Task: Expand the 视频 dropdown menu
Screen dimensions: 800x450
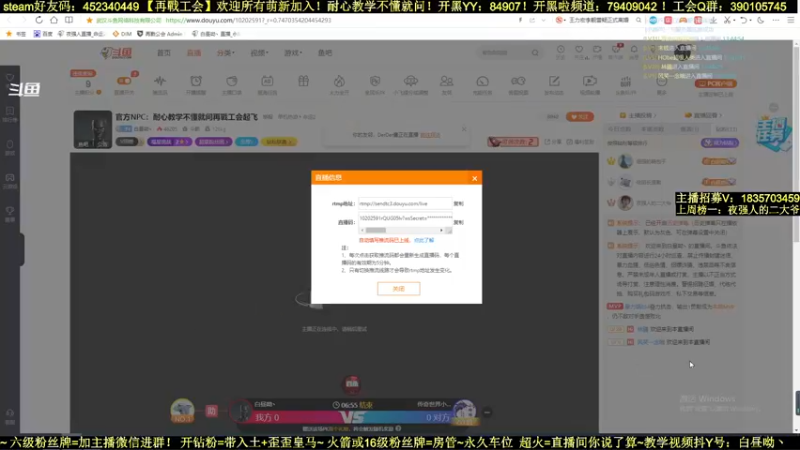Action: click(x=259, y=53)
